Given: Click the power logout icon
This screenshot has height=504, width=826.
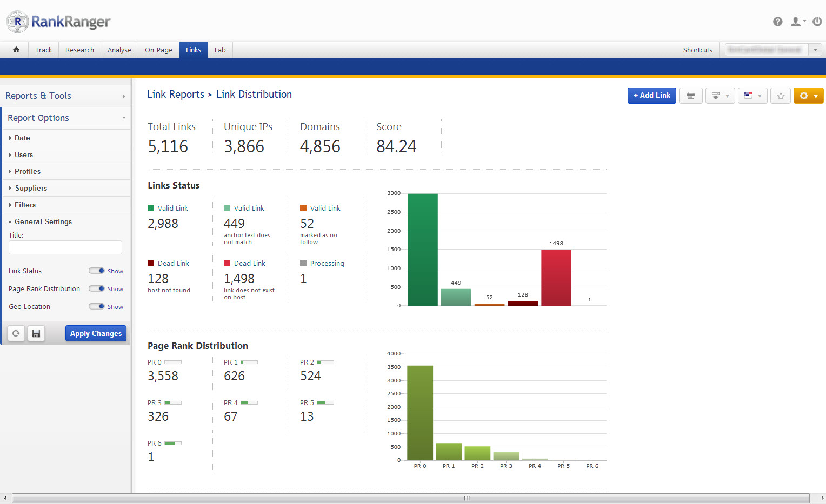Looking at the screenshot, I should pyautogui.click(x=817, y=22).
